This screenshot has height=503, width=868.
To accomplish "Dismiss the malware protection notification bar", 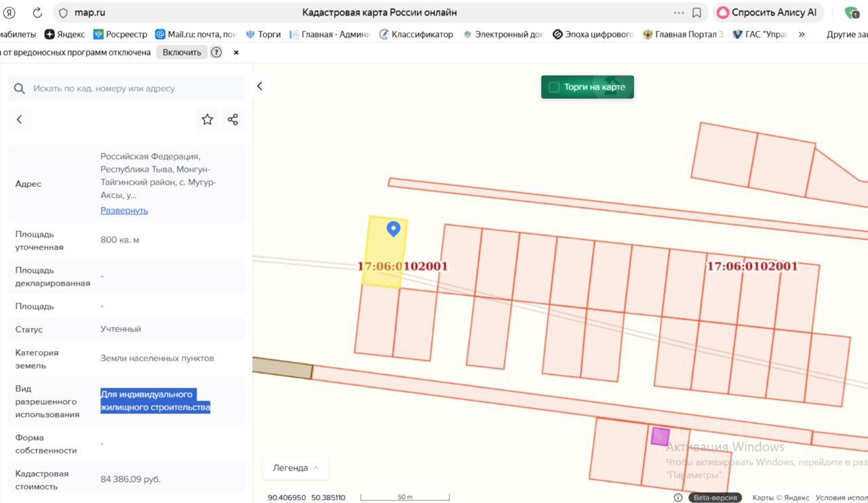I will point(236,52).
